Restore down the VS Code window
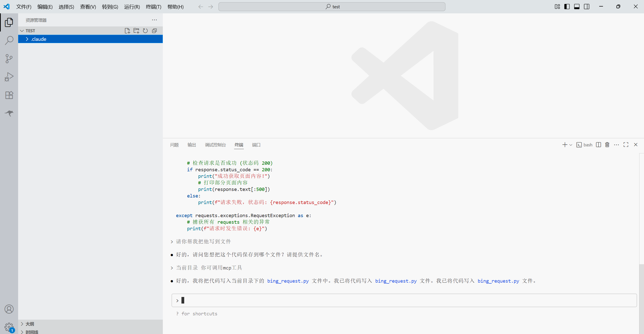Image resolution: width=644 pixels, height=334 pixels. 618,7
